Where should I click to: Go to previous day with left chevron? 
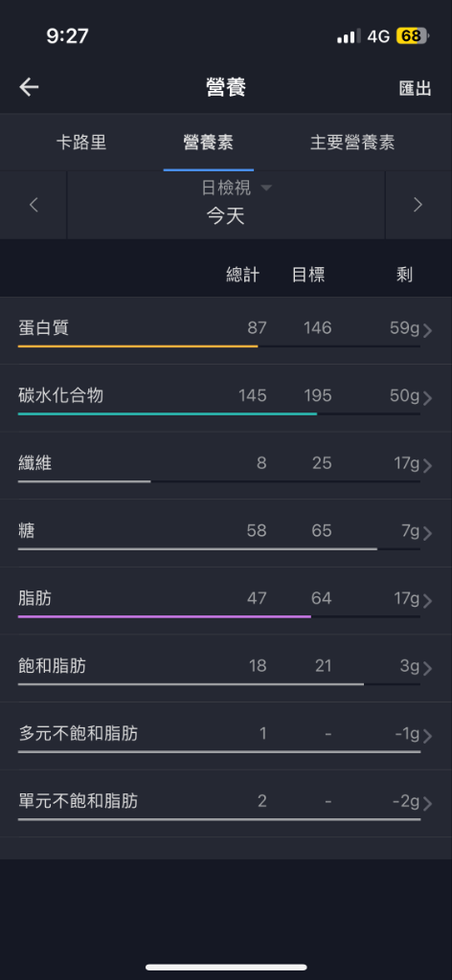[34, 205]
